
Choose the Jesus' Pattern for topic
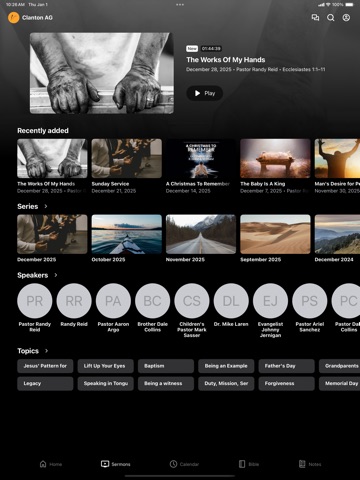45,366
